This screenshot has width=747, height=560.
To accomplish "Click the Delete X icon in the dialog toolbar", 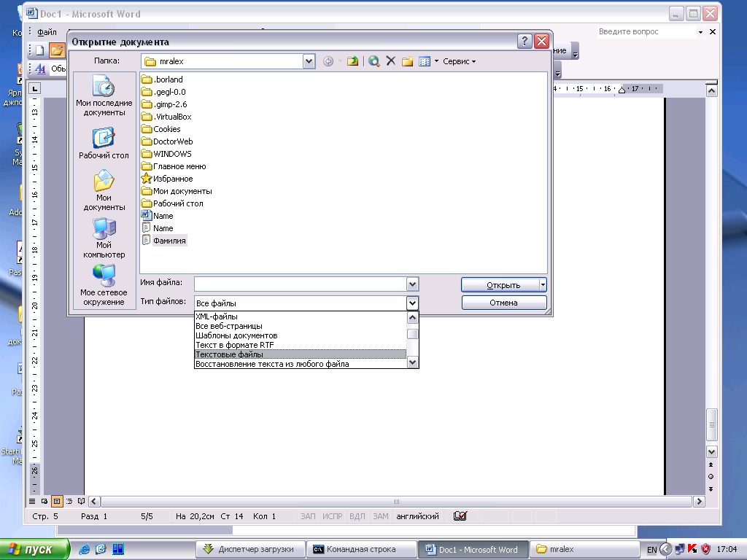I will click(x=391, y=61).
